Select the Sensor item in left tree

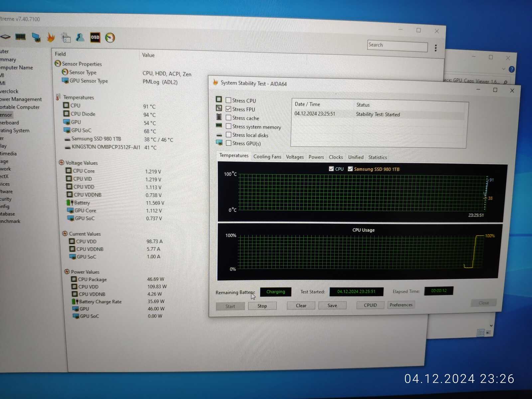coord(6,115)
